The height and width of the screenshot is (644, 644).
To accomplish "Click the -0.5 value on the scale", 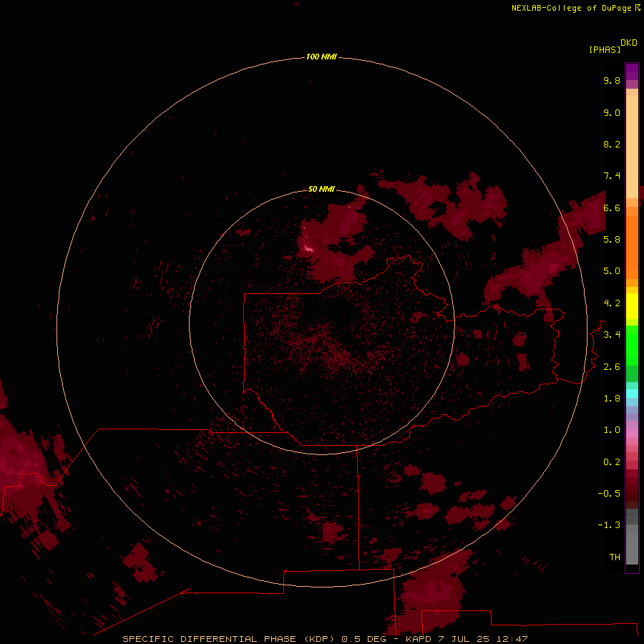I will point(609,494).
